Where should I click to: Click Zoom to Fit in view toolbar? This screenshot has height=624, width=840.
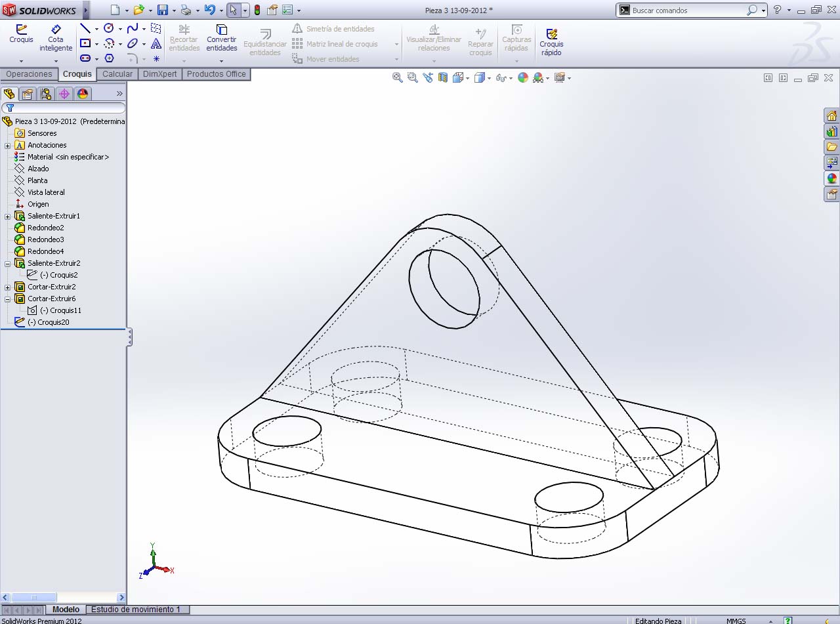[x=397, y=77]
